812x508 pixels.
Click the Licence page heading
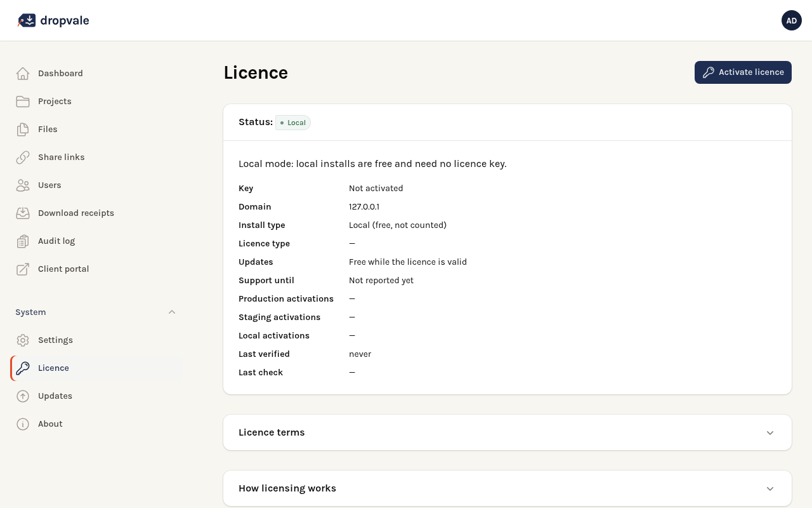pyautogui.click(x=256, y=72)
